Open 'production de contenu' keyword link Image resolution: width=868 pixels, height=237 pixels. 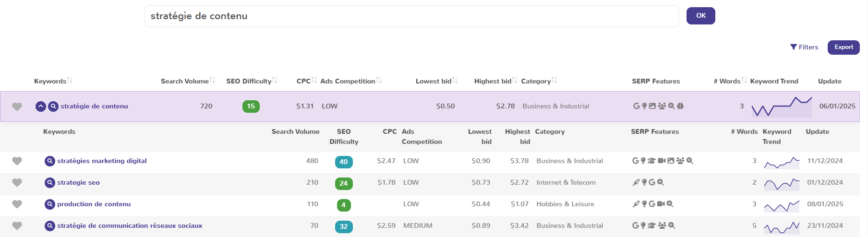(x=94, y=204)
